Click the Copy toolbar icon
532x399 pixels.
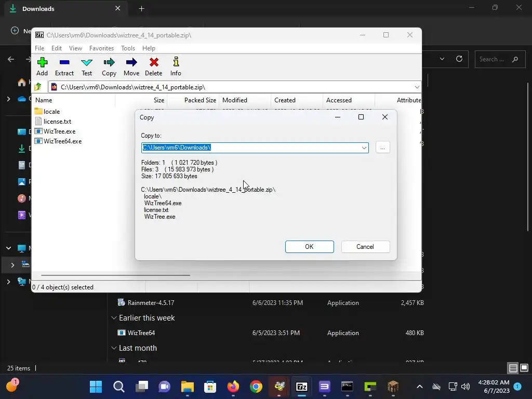pos(109,66)
